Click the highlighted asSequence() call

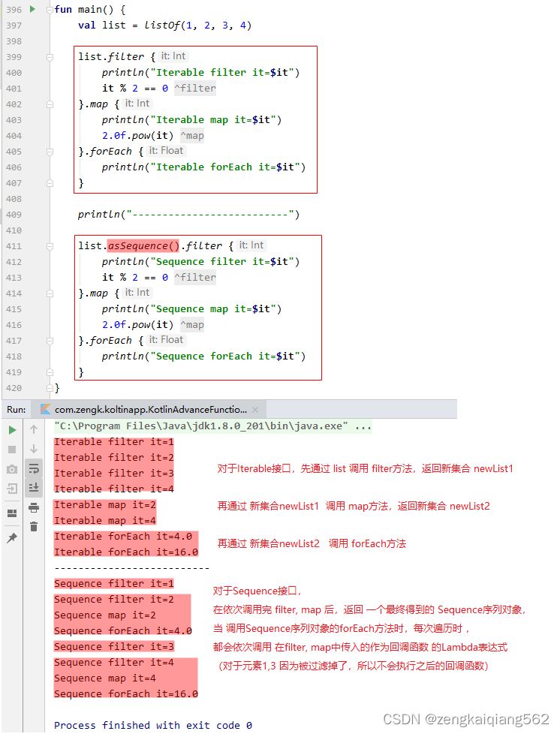click(x=143, y=245)
